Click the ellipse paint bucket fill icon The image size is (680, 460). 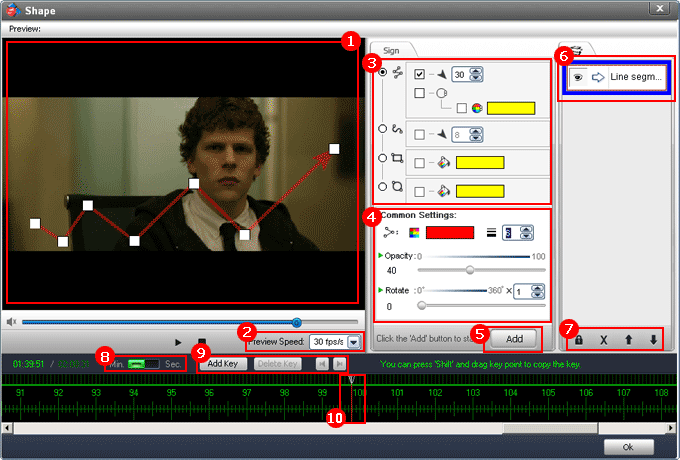pyautogui.click(x=444, y=191)
